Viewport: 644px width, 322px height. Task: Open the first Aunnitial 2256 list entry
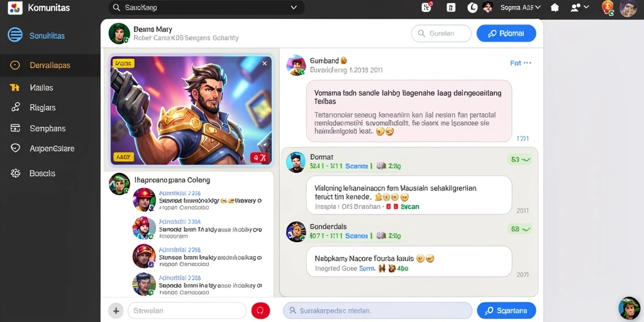coord(197,200)
